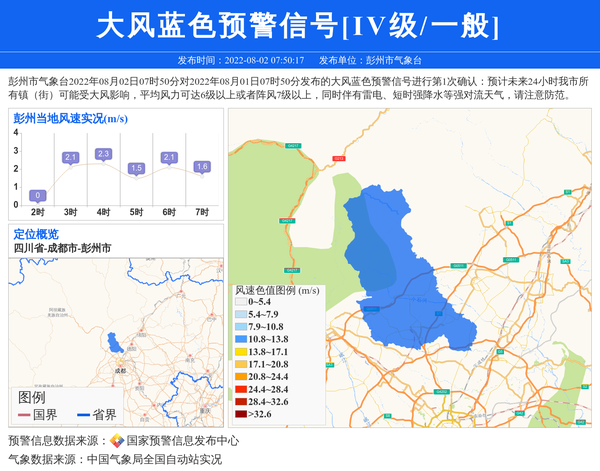This screenshot has height=471, width=600.
Task: Click the 2.1 data bubble at 6时
Action: (169, 158)
